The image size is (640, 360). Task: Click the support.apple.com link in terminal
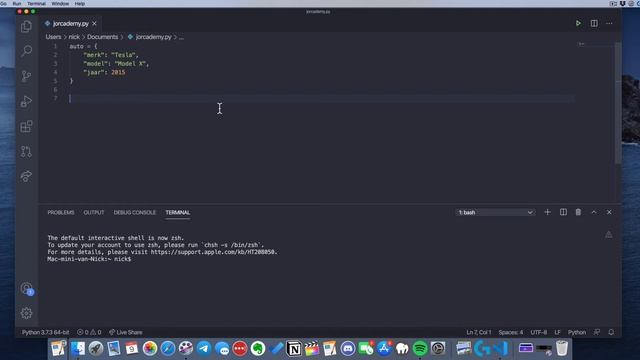(x=213, y=252)
